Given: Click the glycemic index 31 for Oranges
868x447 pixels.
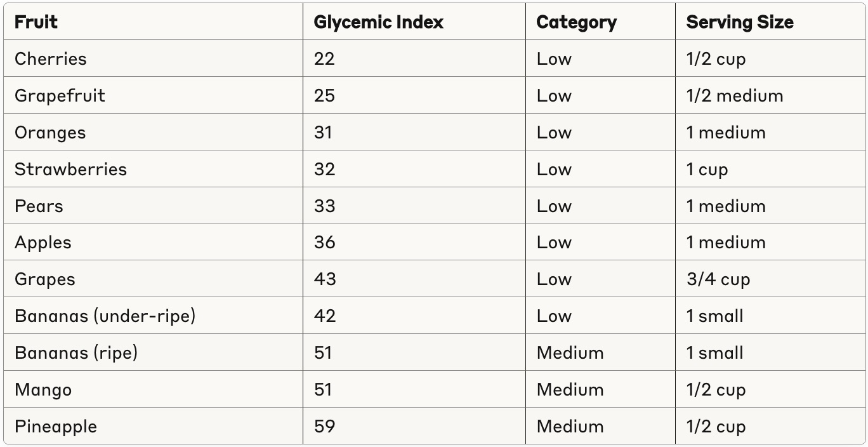Looking at the screenshot, I should pos(323,133).
